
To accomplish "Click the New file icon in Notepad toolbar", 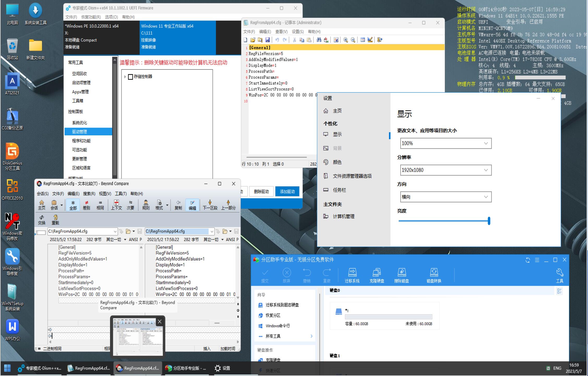I will 245,40.
